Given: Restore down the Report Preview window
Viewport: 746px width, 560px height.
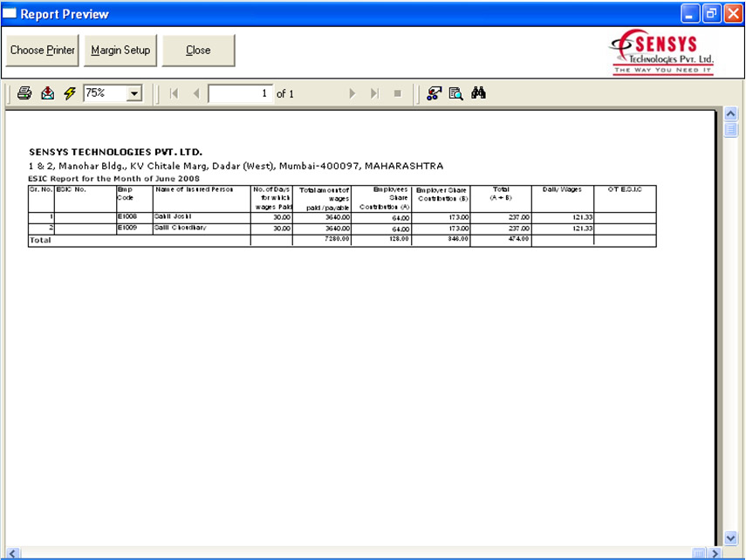Looking at the screenshot, I should click(x=712, y=14).
